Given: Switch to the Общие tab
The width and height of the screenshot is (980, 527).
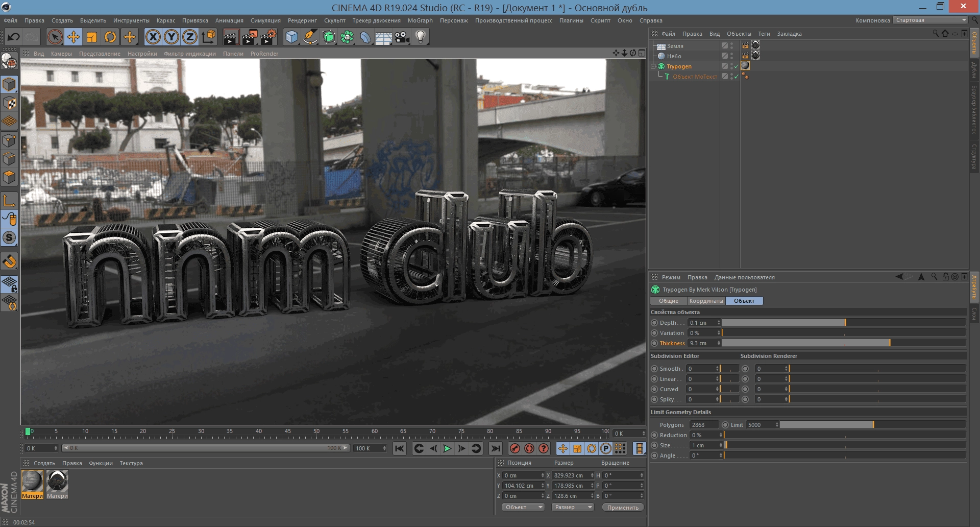Looking at the screenshot, I should tap(668, 301).
